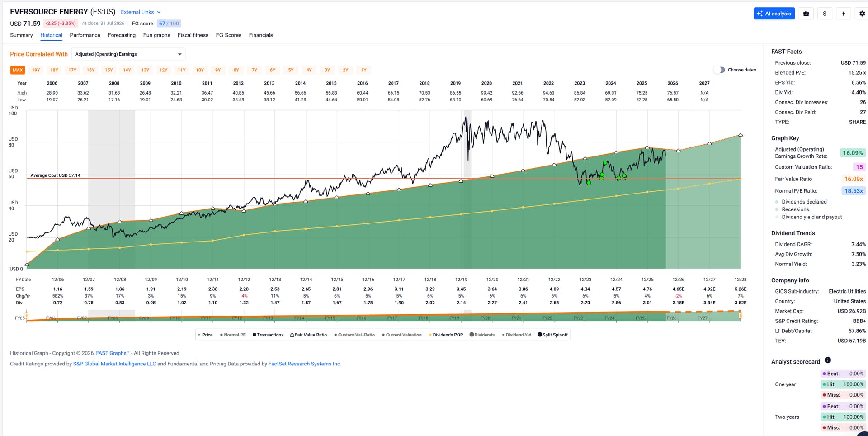This screenshot has width=868, height=436.
Task: Show Analyst scorecard info tooltip icon
Action: pyautogui.click(x=828, y=360)
